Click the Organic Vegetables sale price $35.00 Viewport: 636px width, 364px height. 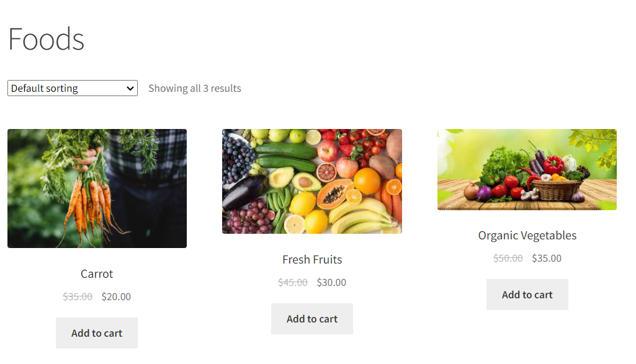(547, 258)
